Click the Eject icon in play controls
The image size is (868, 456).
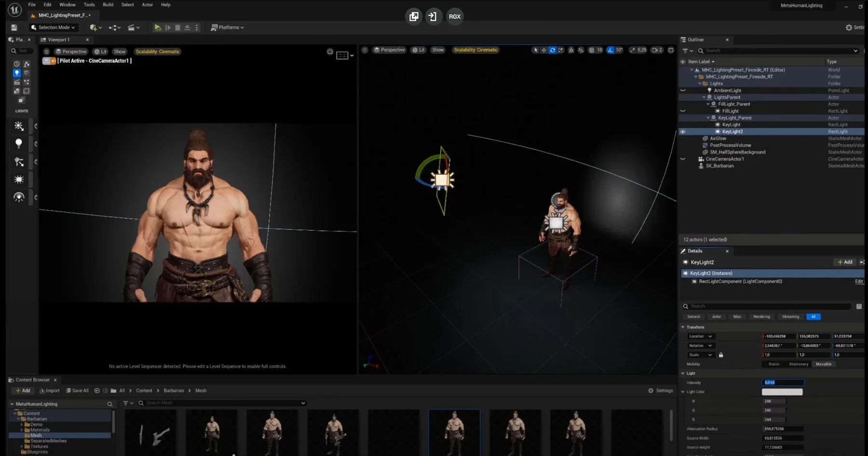[x=187, y=28]
